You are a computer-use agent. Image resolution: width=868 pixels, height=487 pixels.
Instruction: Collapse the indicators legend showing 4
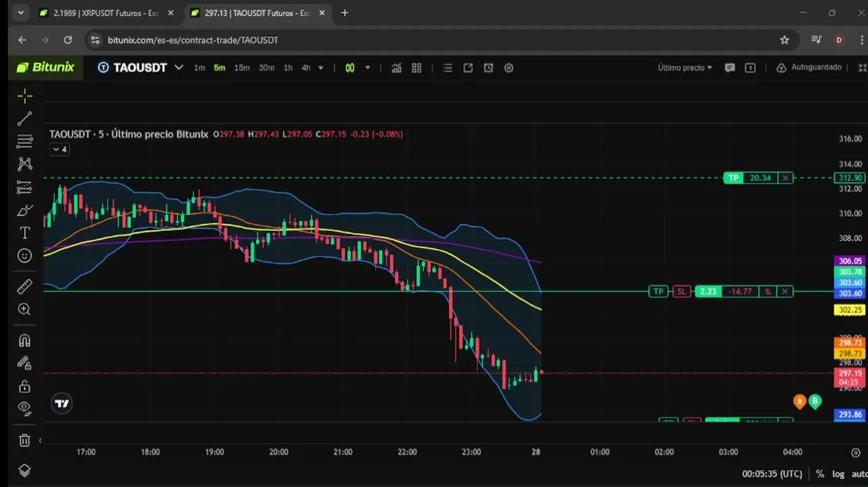tap(59, 149)
